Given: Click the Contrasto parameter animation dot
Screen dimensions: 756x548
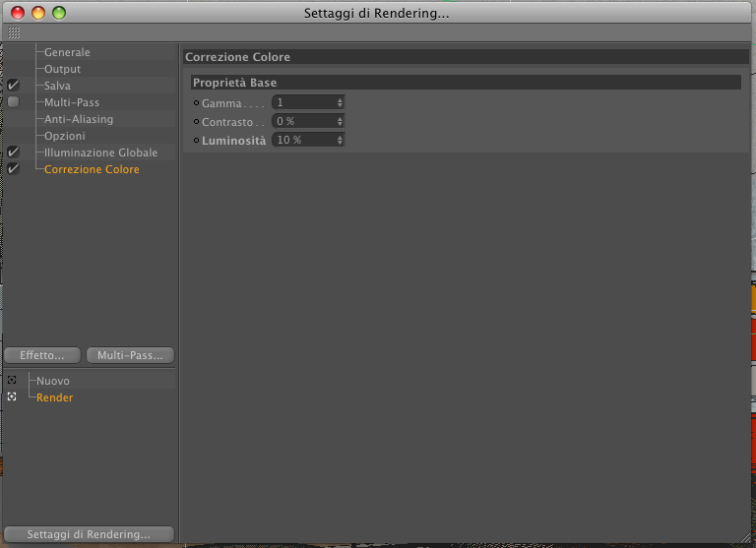Looking at the screenshot, I should pos(196,121).
